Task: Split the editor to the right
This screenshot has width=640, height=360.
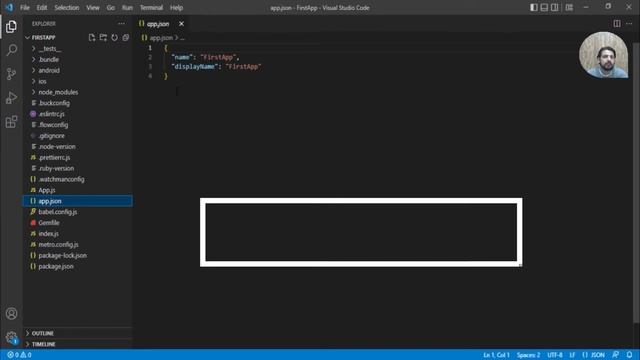Action: [x=617, y=24]
